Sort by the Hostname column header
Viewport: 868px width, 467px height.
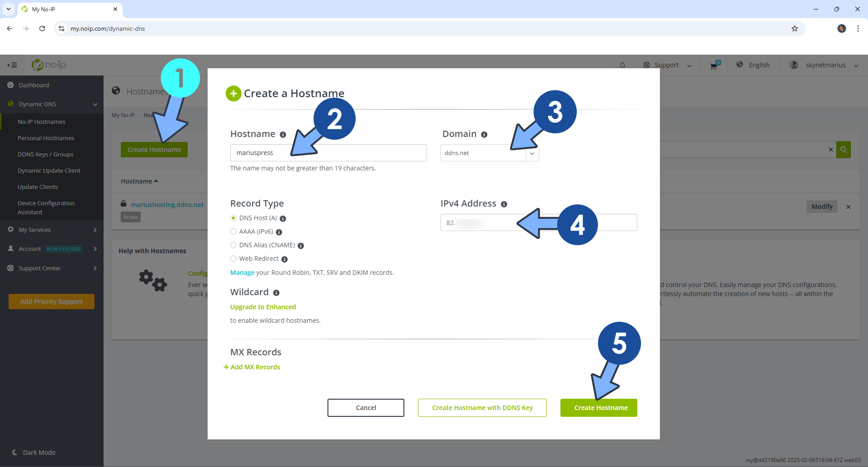139,181
